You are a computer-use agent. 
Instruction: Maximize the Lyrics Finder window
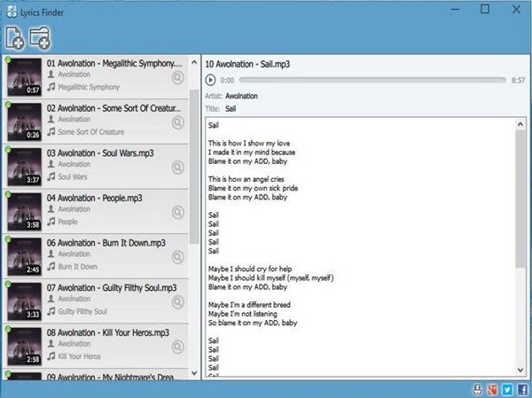point(485,9)
